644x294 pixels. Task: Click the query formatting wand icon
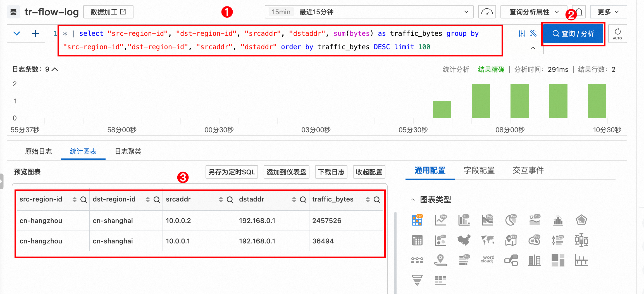pos(533,34)
